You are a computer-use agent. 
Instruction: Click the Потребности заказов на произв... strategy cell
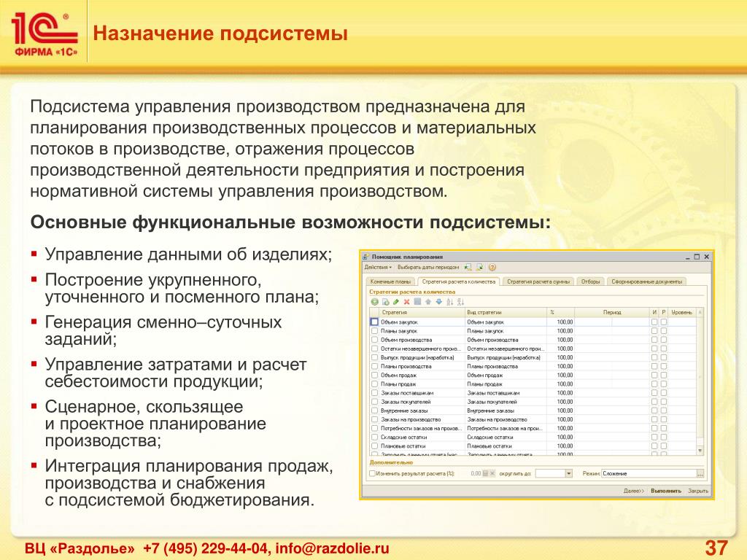(x=422, y=428)
